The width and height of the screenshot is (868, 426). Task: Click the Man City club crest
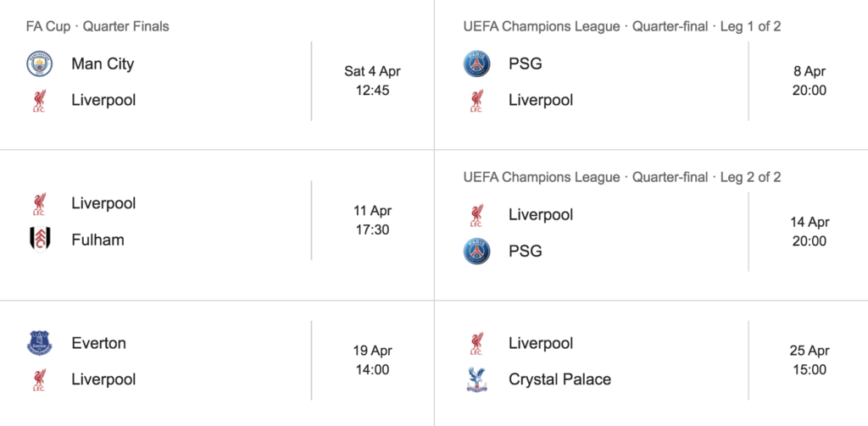click(39, 64)
